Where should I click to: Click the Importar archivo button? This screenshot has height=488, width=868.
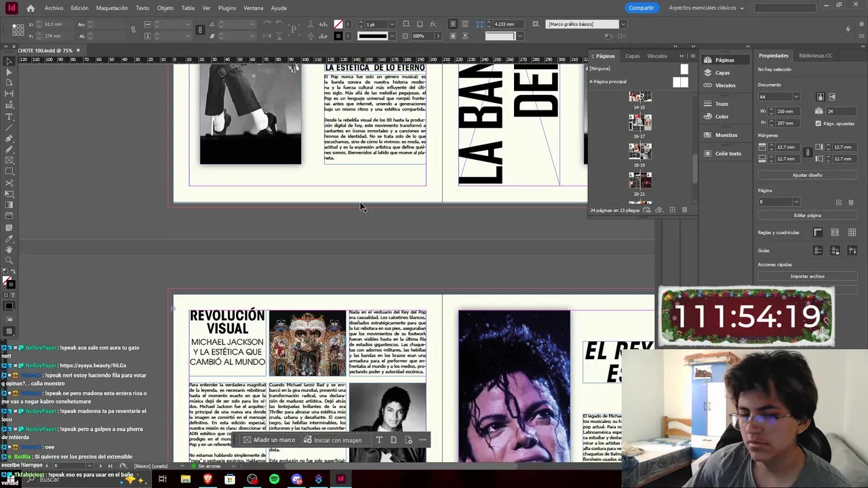pyautogui.click(x=807, y=277)
